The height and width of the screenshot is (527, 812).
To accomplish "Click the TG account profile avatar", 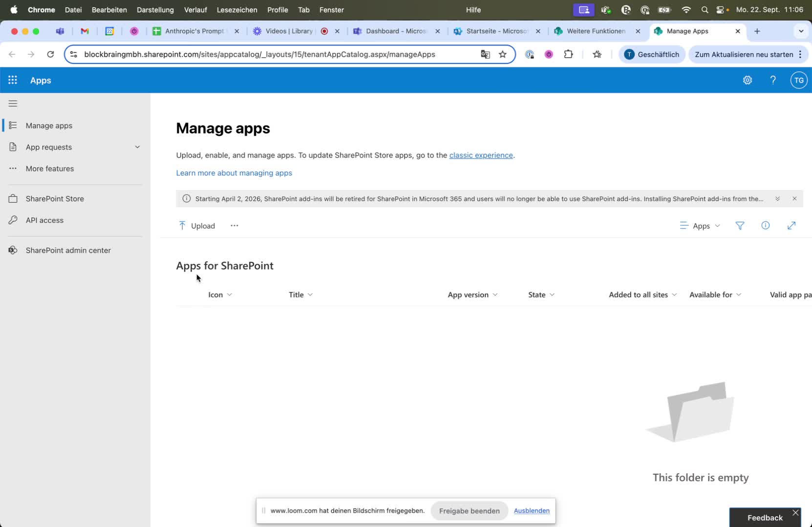I will coord(798,80).
